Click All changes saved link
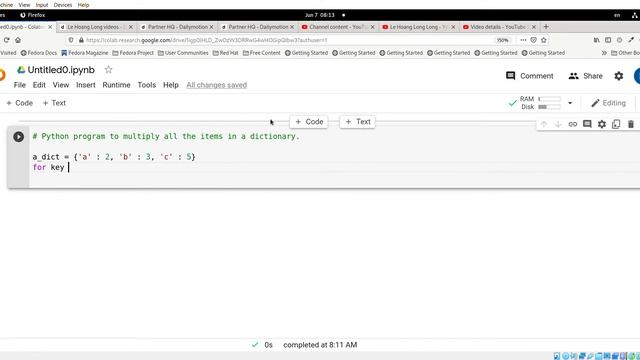Screen dimensions: 640x360 tap(217, 85)
